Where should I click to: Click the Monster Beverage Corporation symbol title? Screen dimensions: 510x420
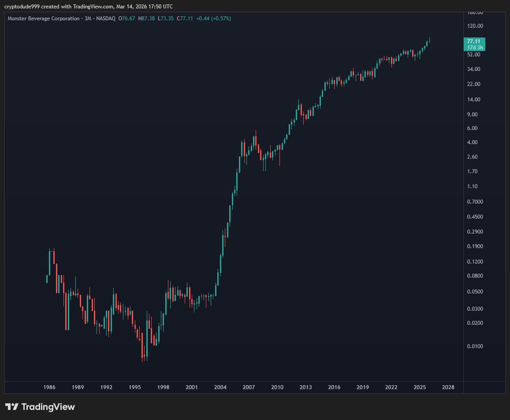click(x=44, y=19)
